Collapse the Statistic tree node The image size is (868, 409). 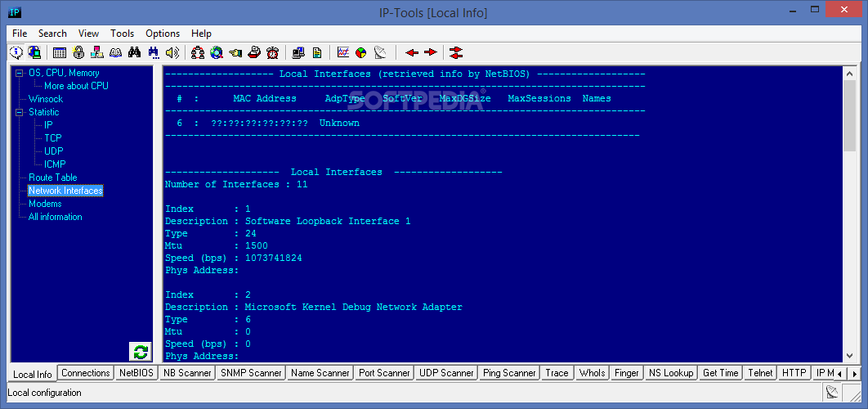(20, 113)
